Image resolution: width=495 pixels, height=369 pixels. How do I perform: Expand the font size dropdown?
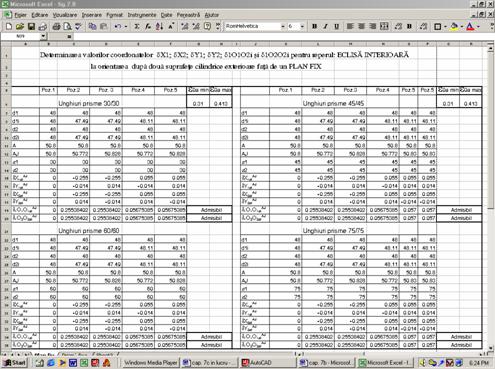[302, 26]
